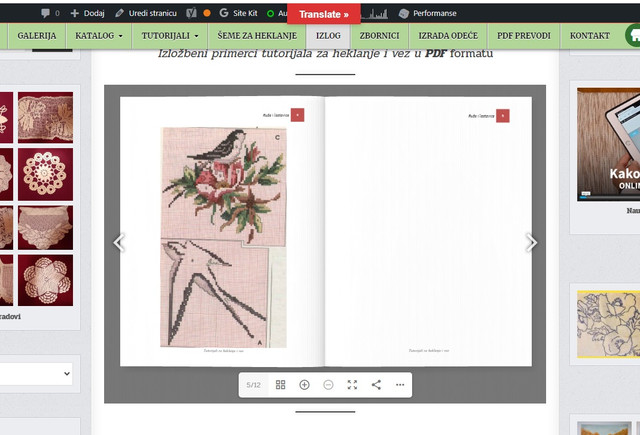Open the lace collar thumbnail
The width and height of the screenshot is (640, 435).
click(45, 228)
